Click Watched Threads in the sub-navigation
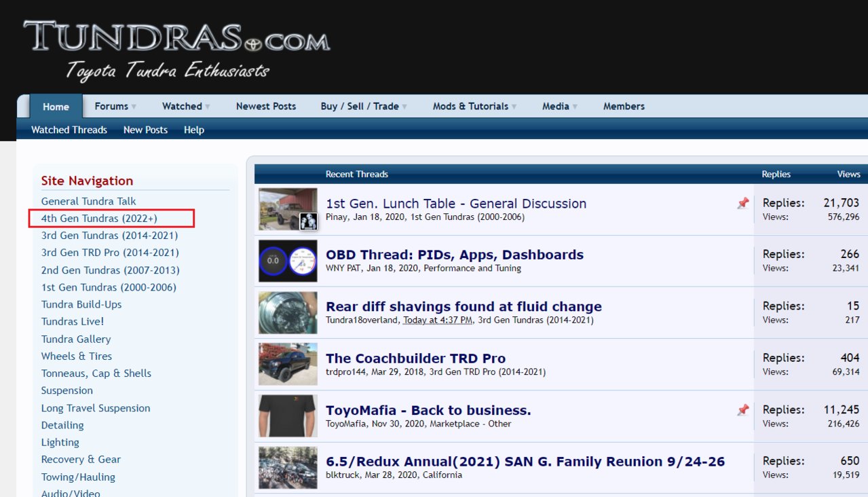 [x=69, y=130]
